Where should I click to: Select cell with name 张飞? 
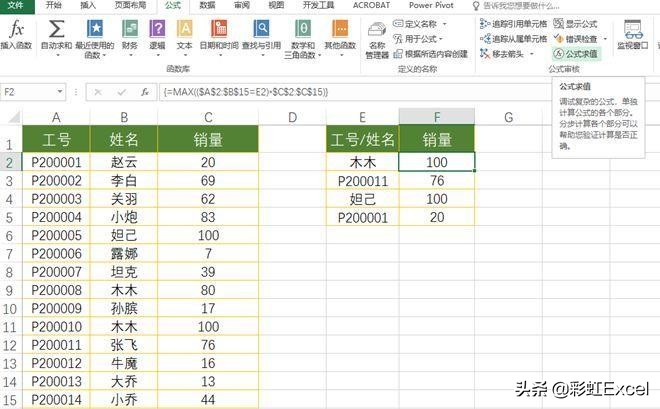pyautogui.click(x=124, y=345)
